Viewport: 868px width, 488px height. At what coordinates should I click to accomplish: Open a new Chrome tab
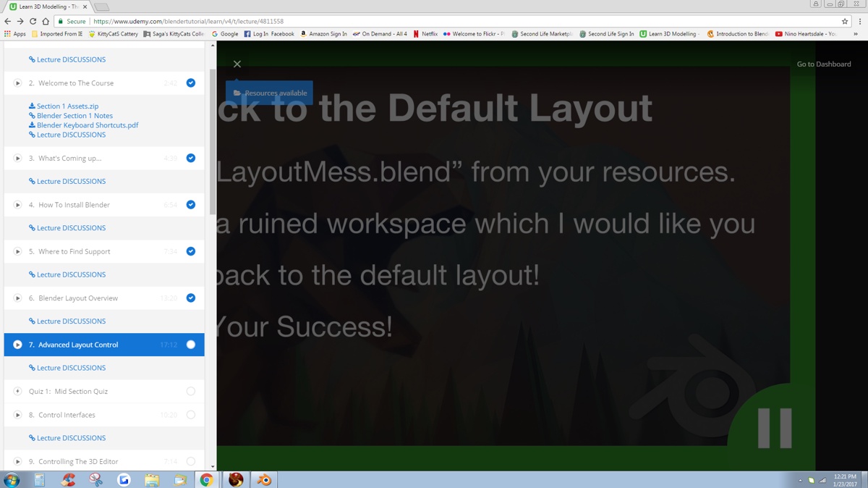[x=102, y=7]
